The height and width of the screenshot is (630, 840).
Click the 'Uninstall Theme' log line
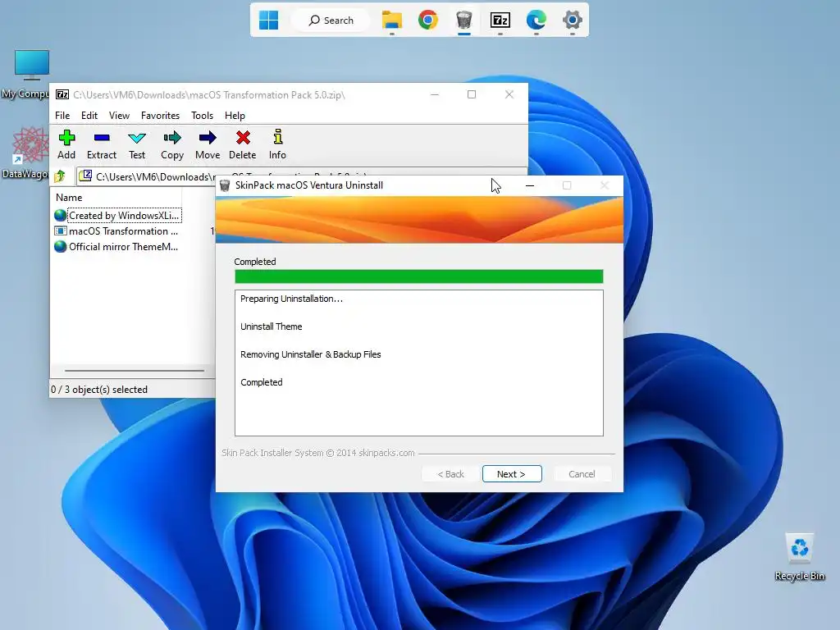coord(271,326)
